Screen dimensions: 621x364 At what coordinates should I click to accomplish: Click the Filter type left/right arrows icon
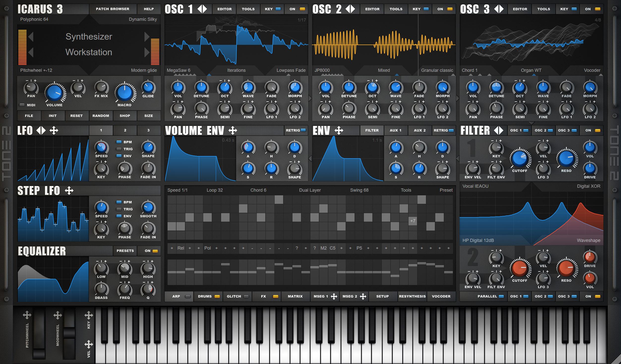(x=499, y=130)
